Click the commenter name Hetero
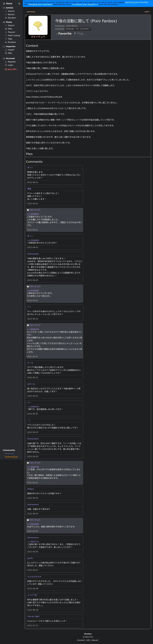 pyautogui.click(x=31, y=489)
